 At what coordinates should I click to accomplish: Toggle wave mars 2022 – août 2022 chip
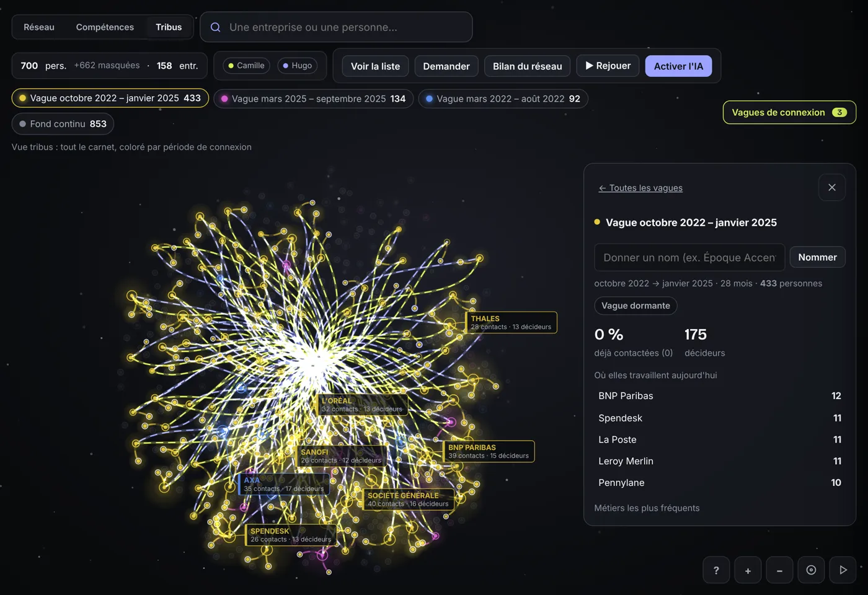point(503,99)
